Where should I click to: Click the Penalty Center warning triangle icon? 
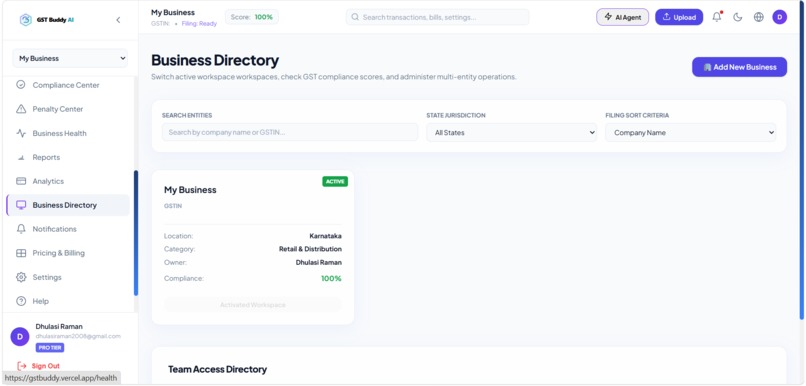[x=21, y=109]
